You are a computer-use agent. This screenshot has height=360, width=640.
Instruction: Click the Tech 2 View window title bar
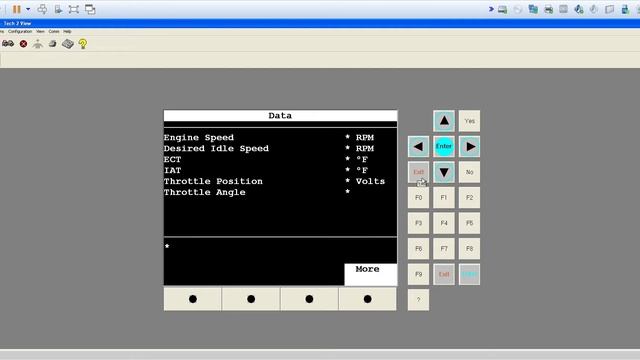pyautogui.click(x=320, y=23)
